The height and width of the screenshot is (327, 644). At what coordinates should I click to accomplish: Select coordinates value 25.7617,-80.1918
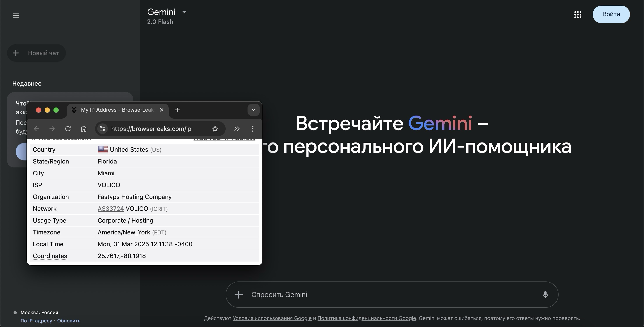point(122,256)
